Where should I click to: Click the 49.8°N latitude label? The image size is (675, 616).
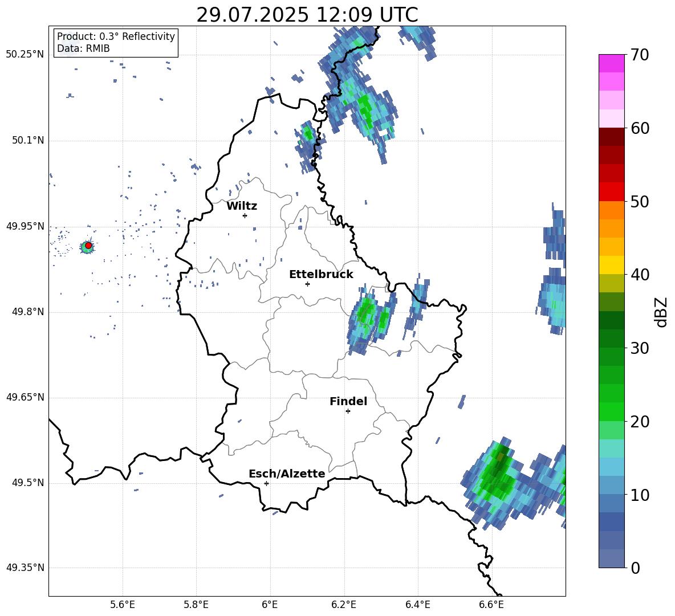tap(27, 312)
